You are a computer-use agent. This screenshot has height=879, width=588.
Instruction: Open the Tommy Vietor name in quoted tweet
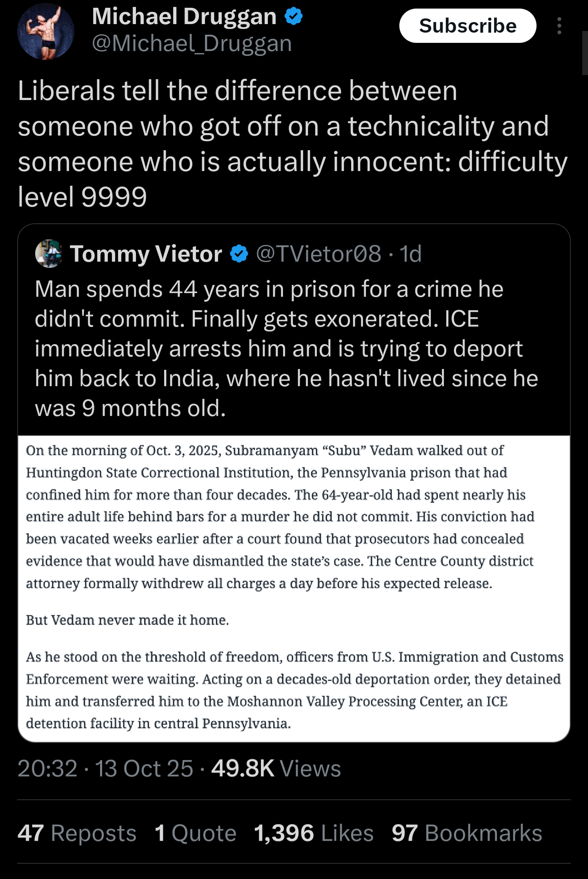pos(146,254)
